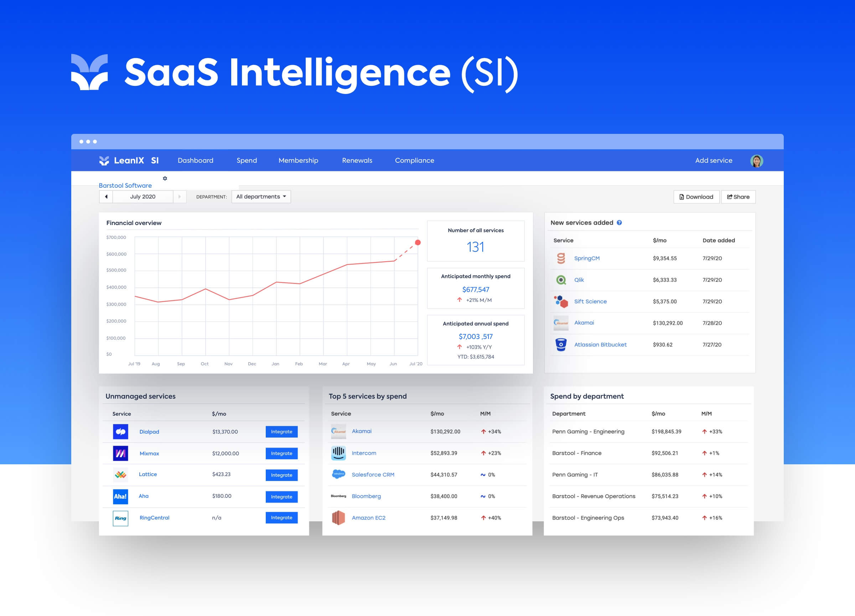Click the $677,547 monthly spend value
855x616 pixels.
[476, 289]
